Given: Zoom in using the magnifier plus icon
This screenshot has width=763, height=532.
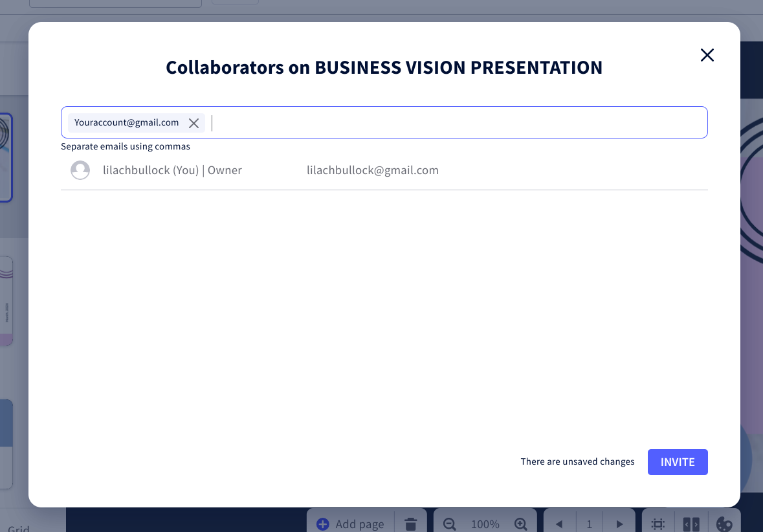Looking at the screenshot, I should pyautogui.click(x=521, y=524).
